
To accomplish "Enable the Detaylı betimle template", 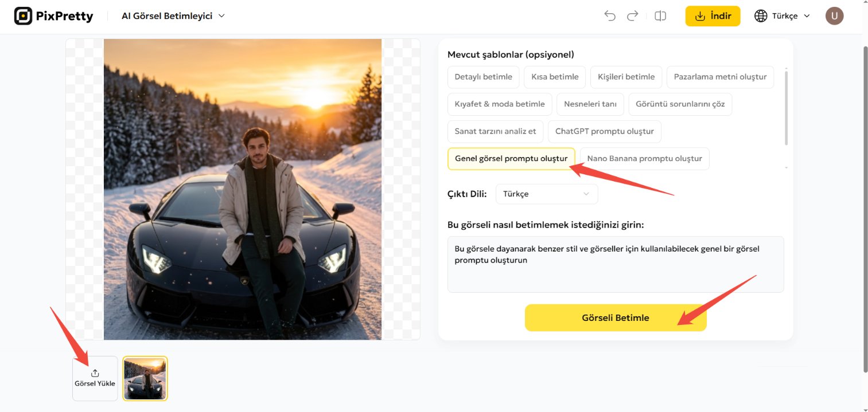I will [x=483, y=76].
